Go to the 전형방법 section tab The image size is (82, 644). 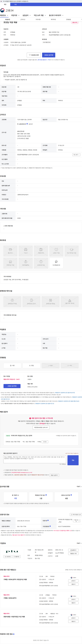[69, 20]
